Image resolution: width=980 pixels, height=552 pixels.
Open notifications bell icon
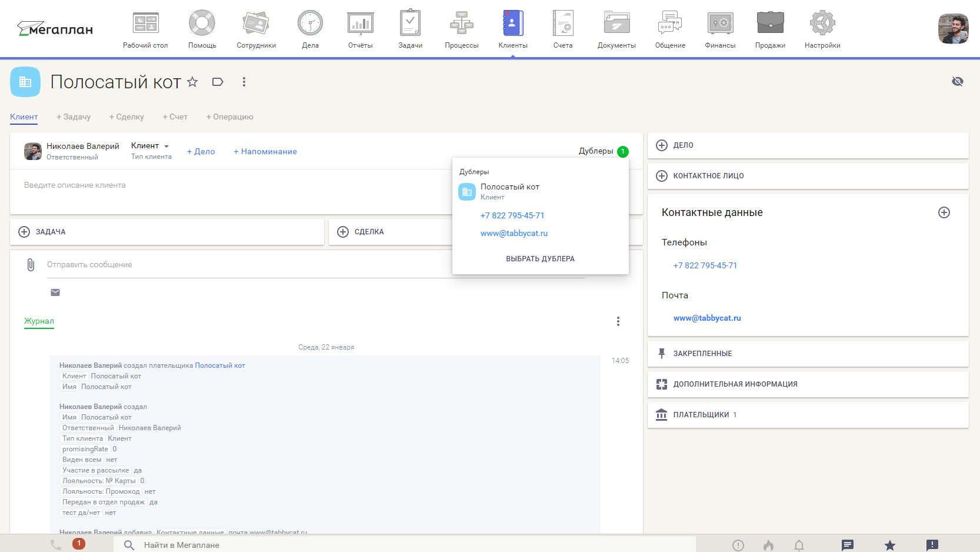tap(799, 546)
